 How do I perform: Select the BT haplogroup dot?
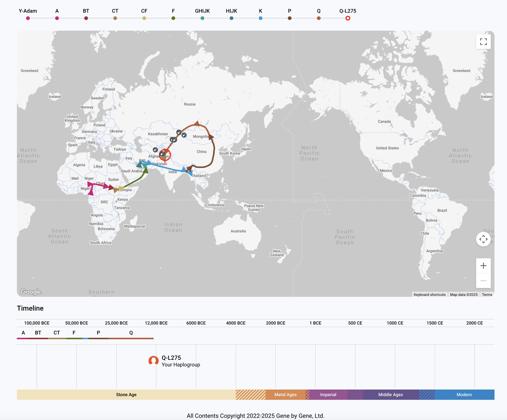click(86, 18)
